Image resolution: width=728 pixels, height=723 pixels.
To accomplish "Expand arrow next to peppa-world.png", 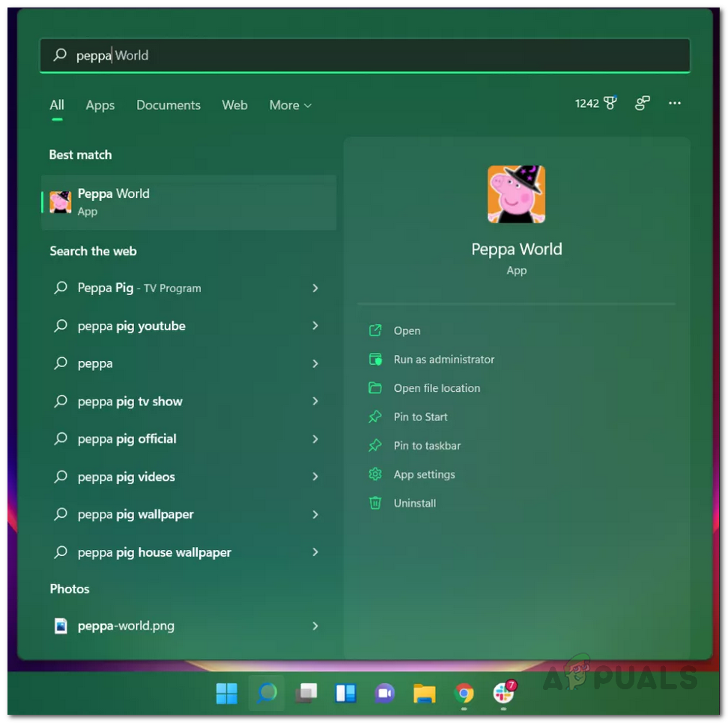I will point(315,626).
